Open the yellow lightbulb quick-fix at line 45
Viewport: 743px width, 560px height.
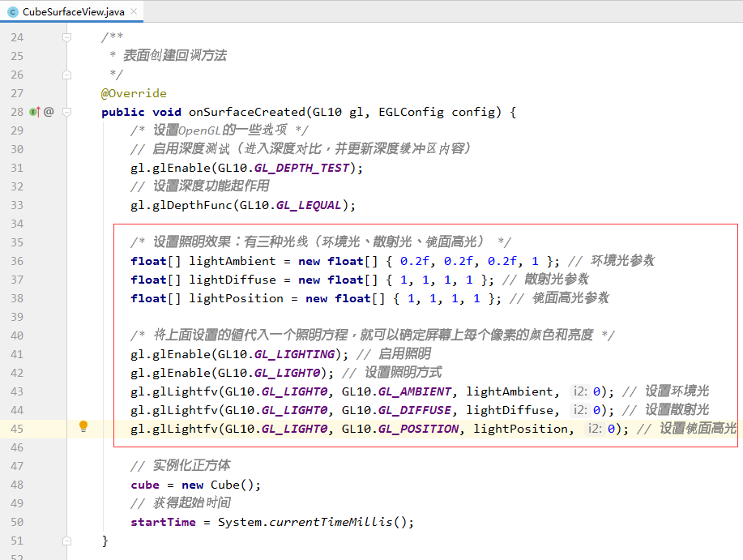[x=83, y=426]
